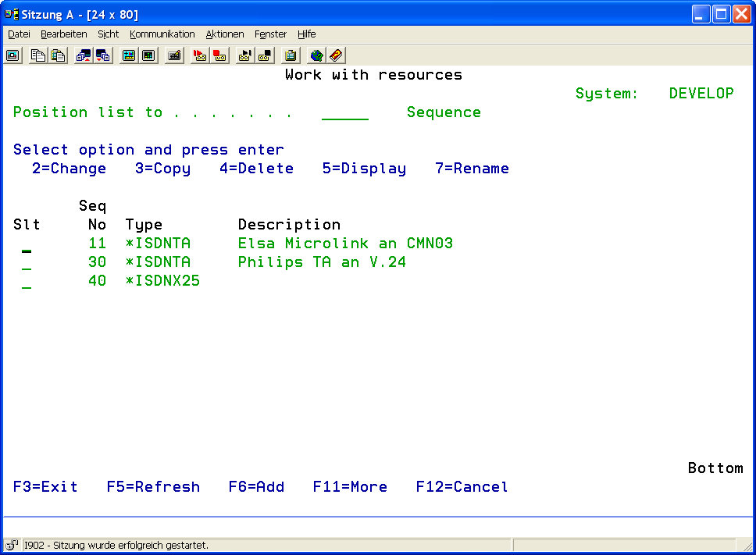Viewport: 756px width, 555px height.
Task: Click the F3=Exit function key label
Action: (x=45, y=487)
